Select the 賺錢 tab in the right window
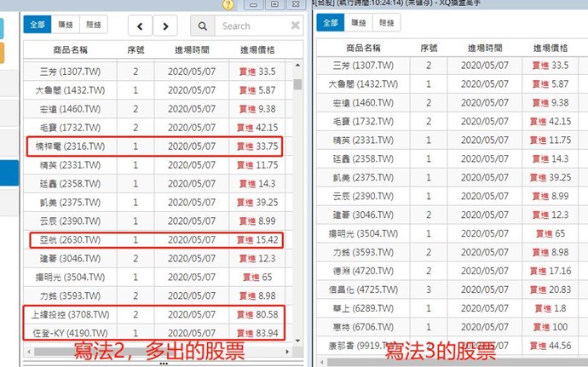Image resolution: width=588 pixels, height=367 pixels. coord(359,22)
